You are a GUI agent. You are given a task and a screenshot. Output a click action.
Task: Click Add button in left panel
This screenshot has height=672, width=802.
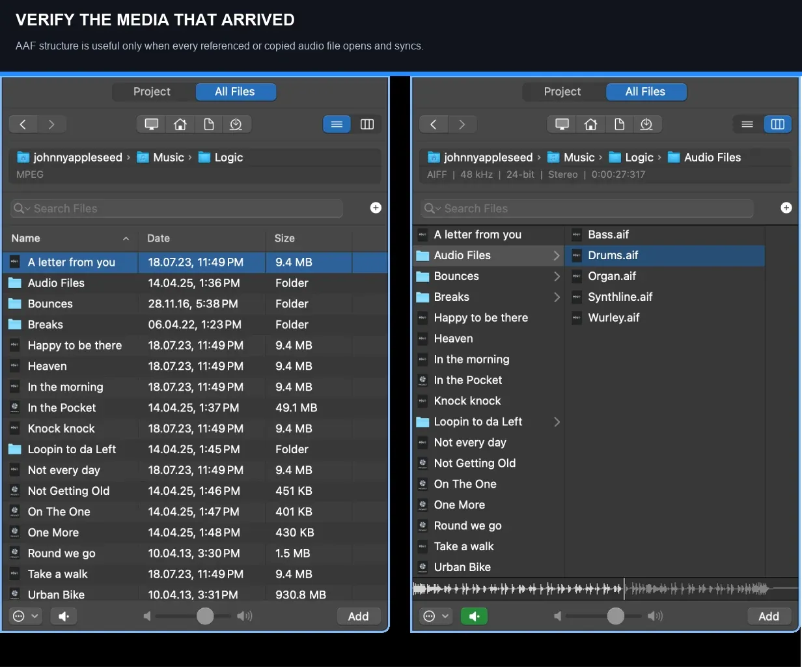[358, 616]
